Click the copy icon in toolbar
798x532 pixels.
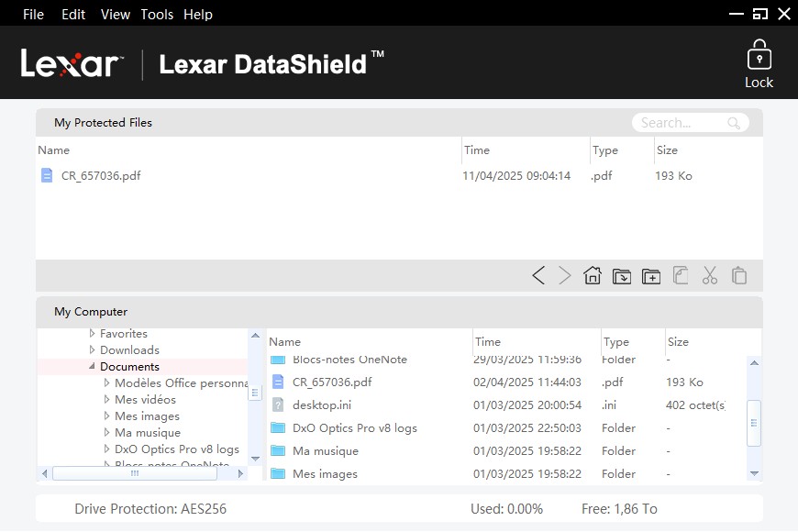click(681, 275)
